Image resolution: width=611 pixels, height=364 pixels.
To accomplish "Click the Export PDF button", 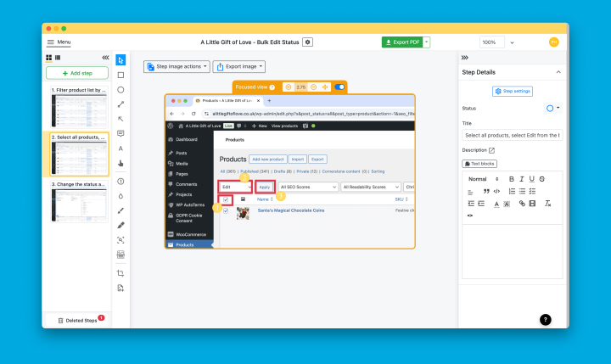I will coord(402,42).
